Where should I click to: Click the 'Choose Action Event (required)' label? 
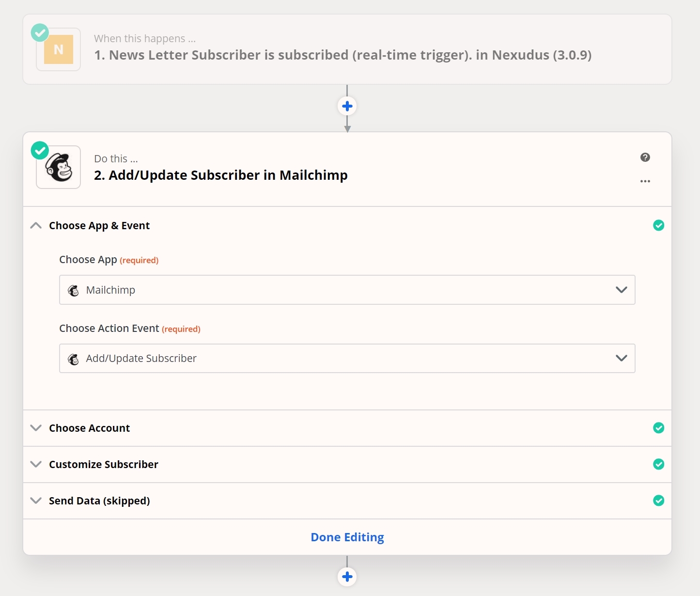(x=130, y=329)
